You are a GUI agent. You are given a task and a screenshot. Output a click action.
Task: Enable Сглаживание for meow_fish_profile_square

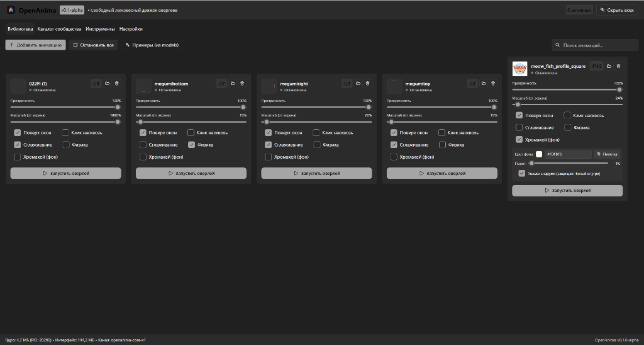click(x=519, y=127)
